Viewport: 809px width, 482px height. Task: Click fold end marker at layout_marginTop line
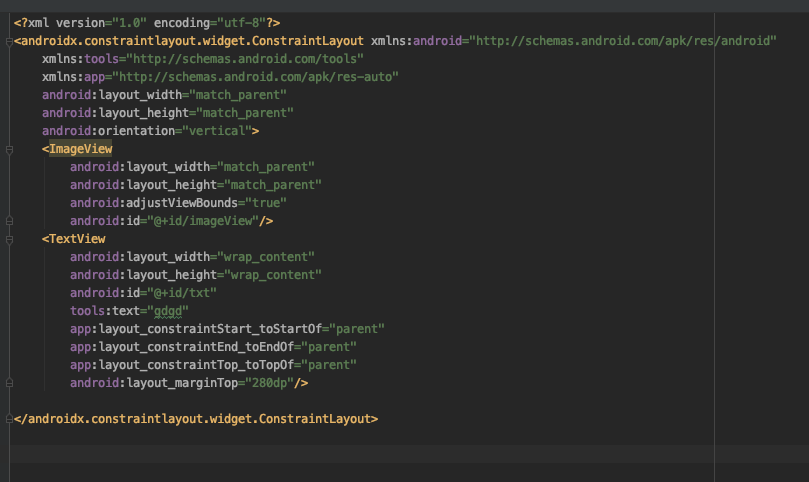click(x=9, y=383)
